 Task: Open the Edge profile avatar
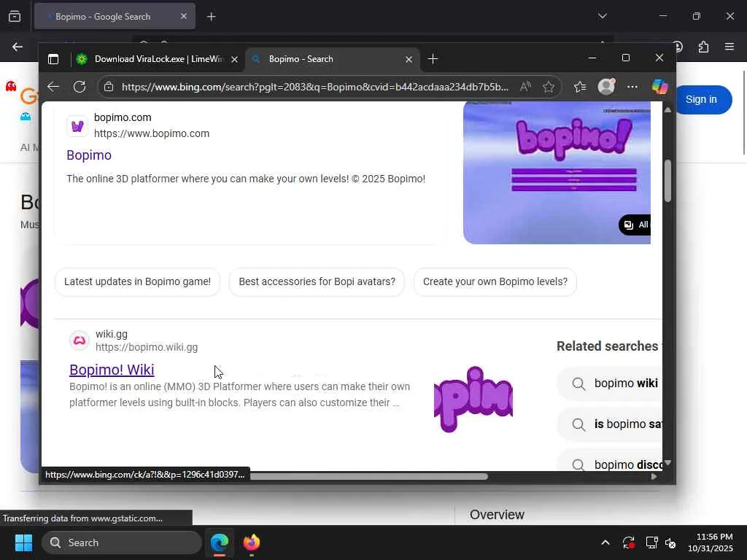click(x=606, y=87)
